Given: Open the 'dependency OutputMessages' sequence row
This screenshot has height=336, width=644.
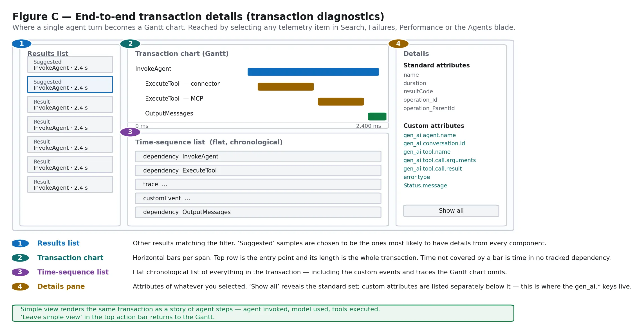Looking at the screenshot, I should coord(258,212).
